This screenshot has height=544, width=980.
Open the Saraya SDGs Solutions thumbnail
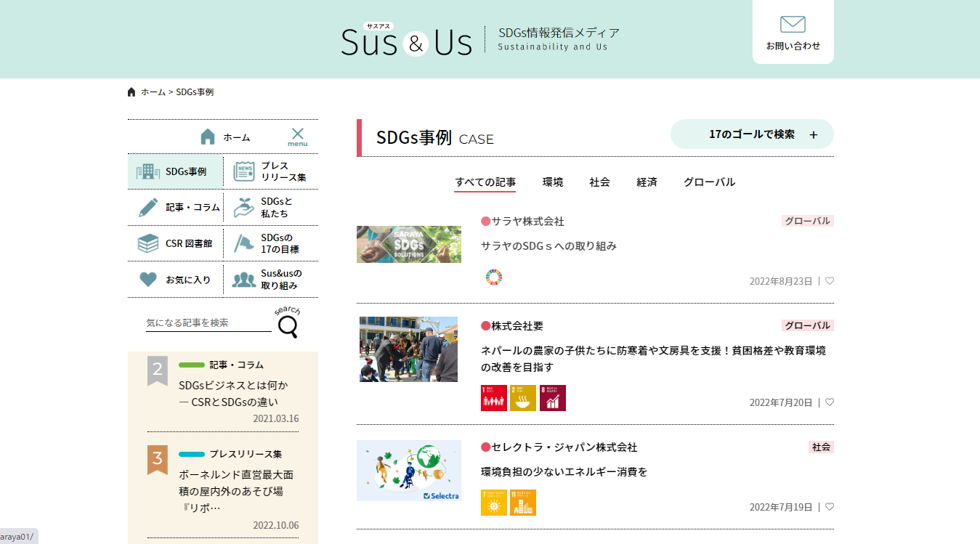409,244
